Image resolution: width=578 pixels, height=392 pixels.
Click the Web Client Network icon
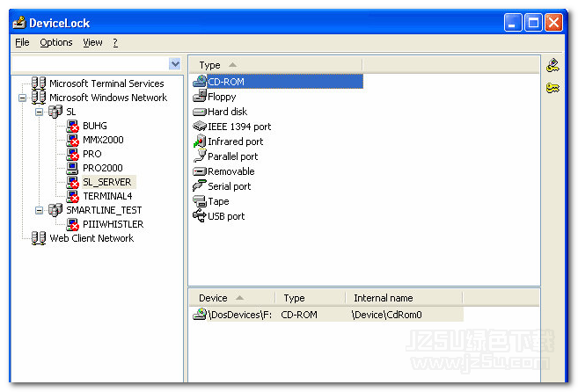click(x=39, y=238)
